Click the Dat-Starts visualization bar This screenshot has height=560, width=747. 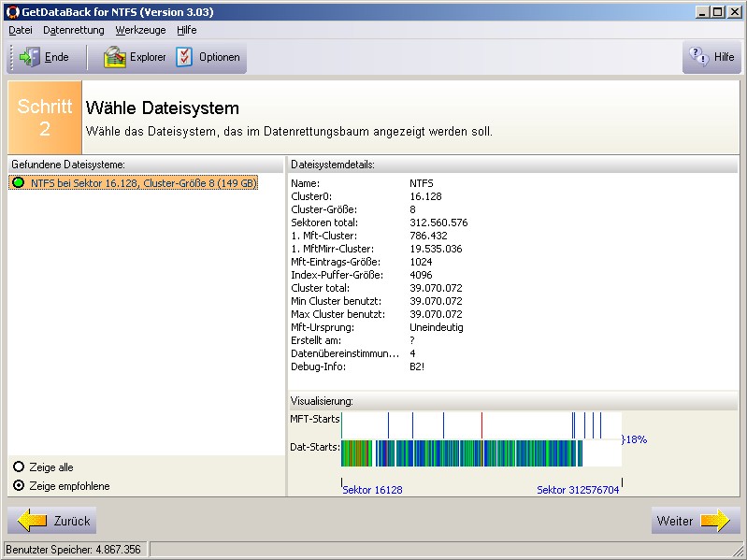tap(481, 453)
